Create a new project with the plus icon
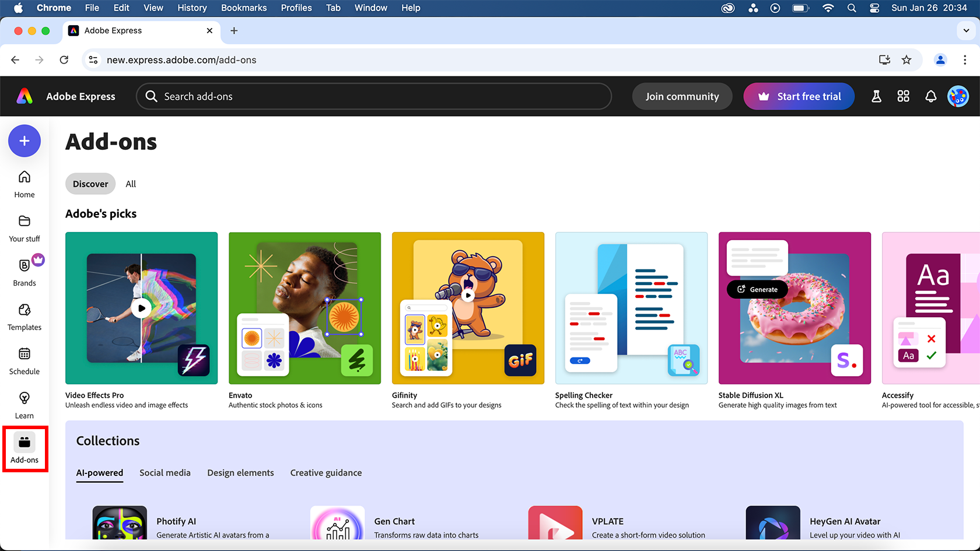 24,141
